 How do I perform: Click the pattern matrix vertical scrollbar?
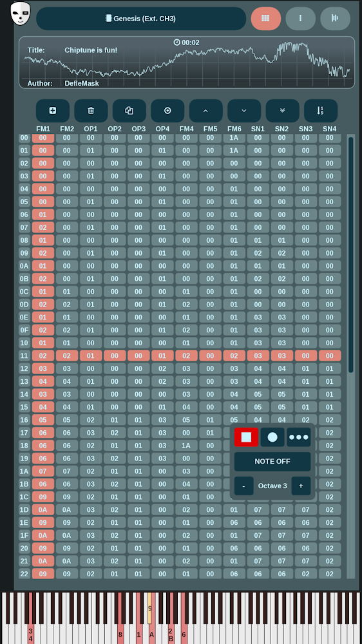click(x=351, y=254)
